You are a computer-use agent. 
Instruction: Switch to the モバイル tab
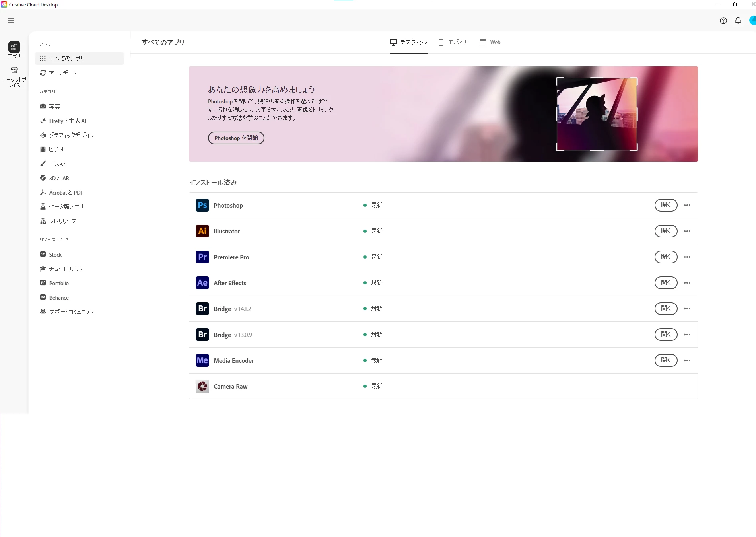(x=454, y=42)
